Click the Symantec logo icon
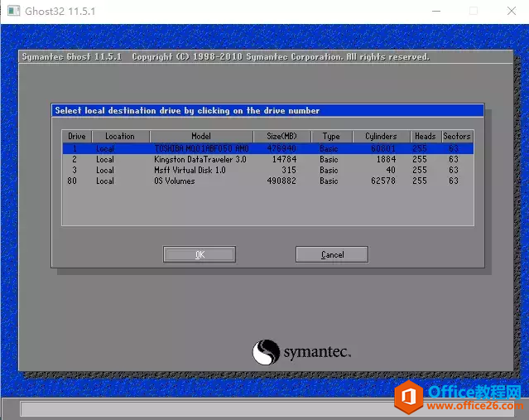529x420 pixels. (x=267, y=352)
